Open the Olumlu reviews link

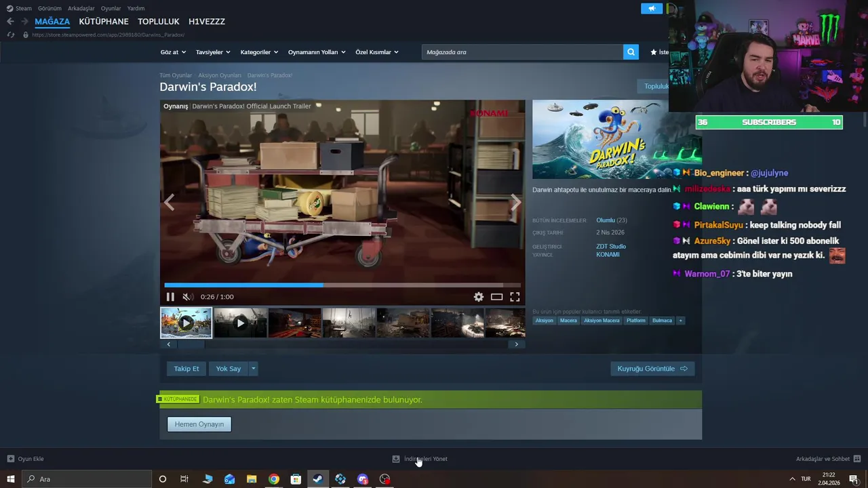point(606,220)
